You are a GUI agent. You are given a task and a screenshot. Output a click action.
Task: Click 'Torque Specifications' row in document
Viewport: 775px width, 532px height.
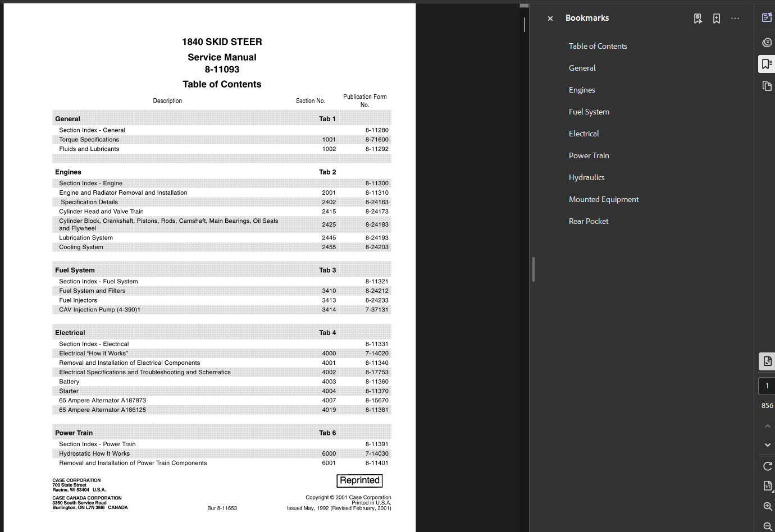(x=222, y=140)
